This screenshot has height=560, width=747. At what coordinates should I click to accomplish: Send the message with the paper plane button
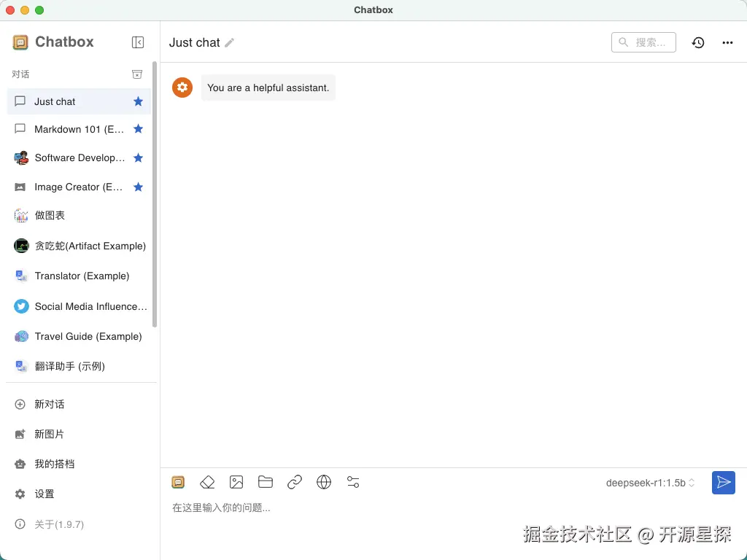point(723,482)
